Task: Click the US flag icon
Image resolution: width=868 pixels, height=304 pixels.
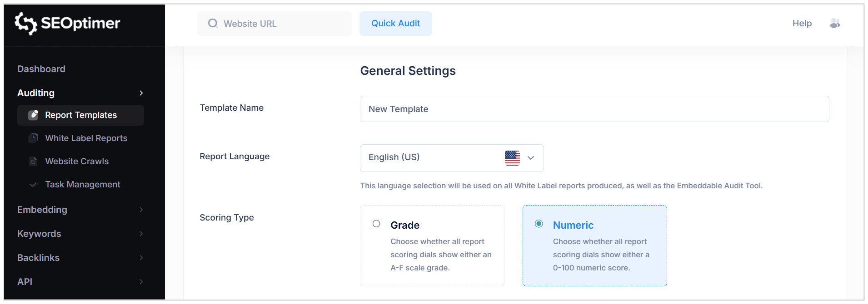Action: pos(512,158)
